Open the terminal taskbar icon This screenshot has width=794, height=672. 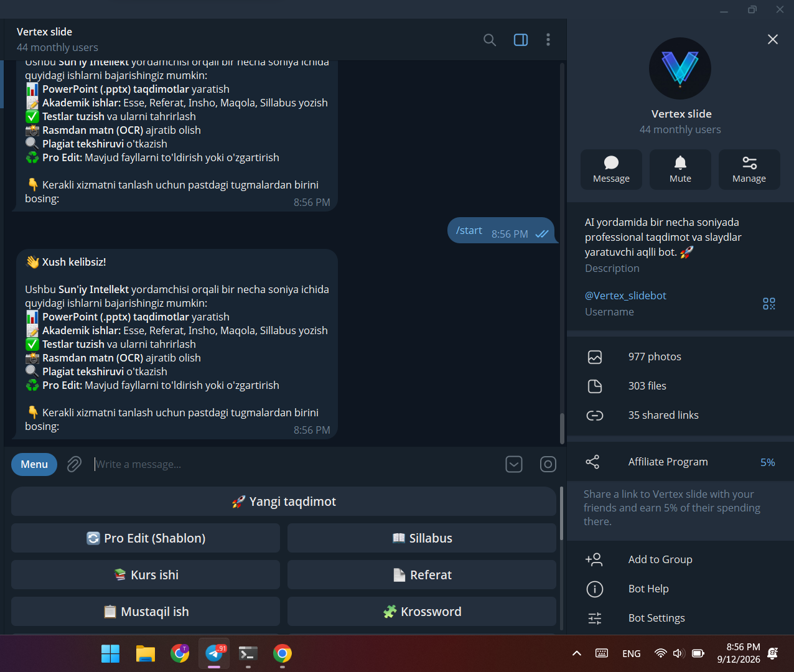point(248,653)
